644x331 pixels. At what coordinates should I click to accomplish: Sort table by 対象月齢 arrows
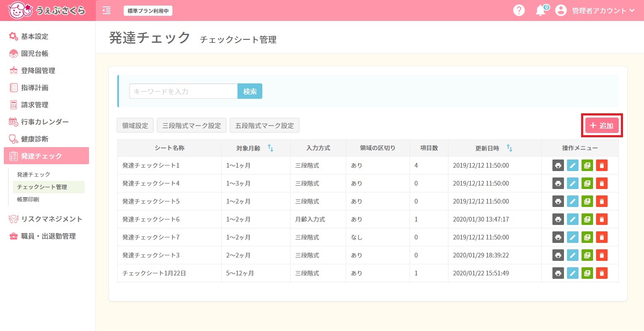point(270,148)
